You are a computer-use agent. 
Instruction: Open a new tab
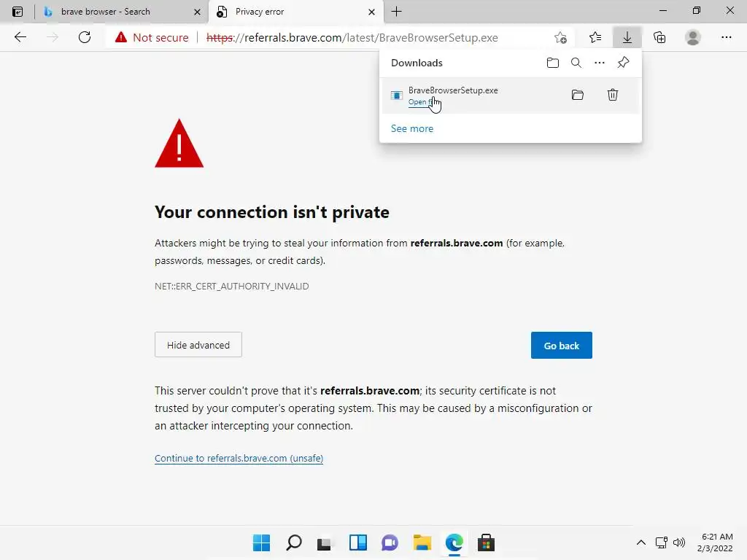click(396, 12)
